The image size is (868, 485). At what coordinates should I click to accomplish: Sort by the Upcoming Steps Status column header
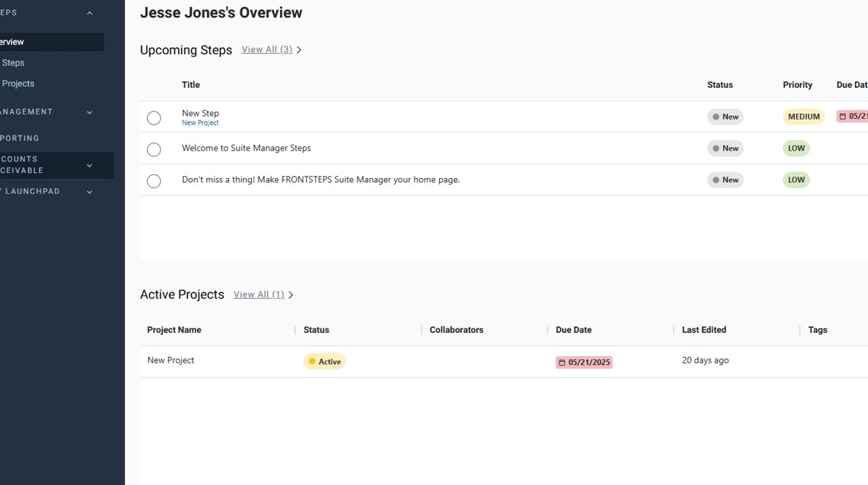pos(720,85)
